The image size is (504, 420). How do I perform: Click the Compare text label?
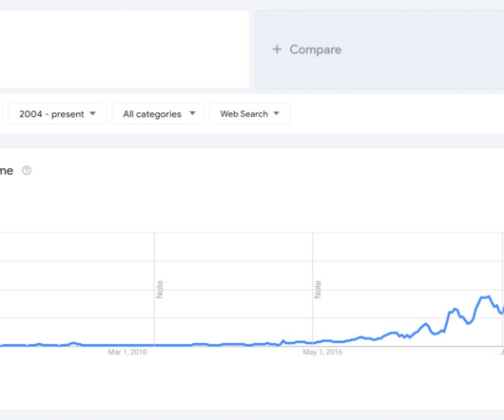316,49
